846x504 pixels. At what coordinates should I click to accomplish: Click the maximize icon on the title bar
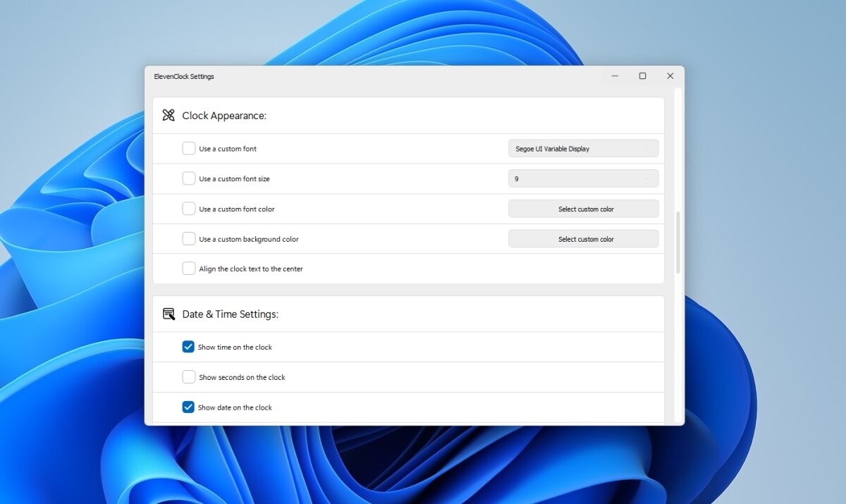tap(642, 75)
